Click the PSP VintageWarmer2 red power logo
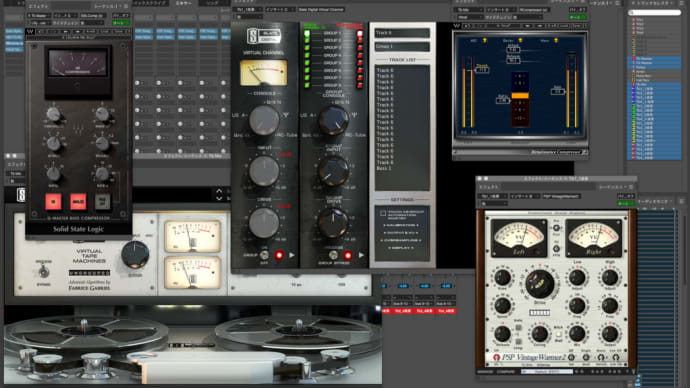690x388 pixels. coord(497,357)
